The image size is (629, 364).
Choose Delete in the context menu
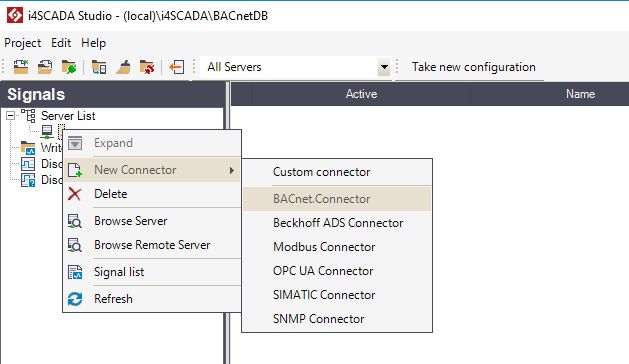click(x=152, y=194)
